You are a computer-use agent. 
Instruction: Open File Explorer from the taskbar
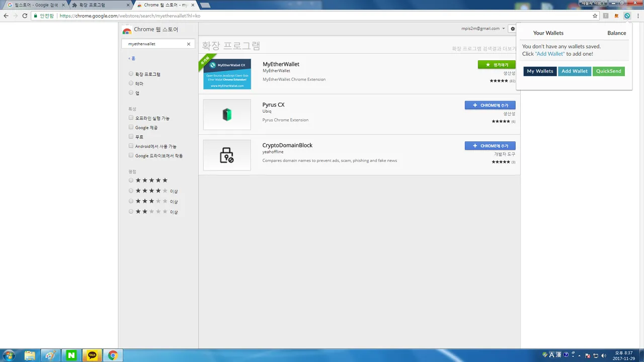coord(30,355)
